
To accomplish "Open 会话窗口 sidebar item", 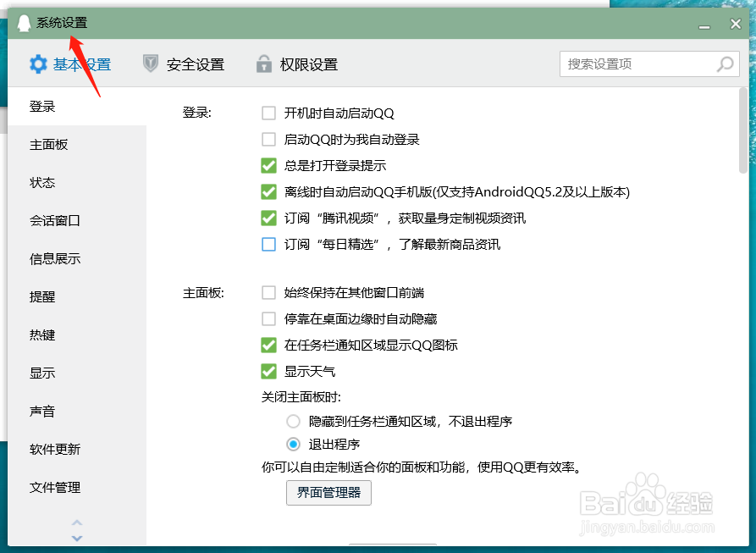I will coord(77,221).
